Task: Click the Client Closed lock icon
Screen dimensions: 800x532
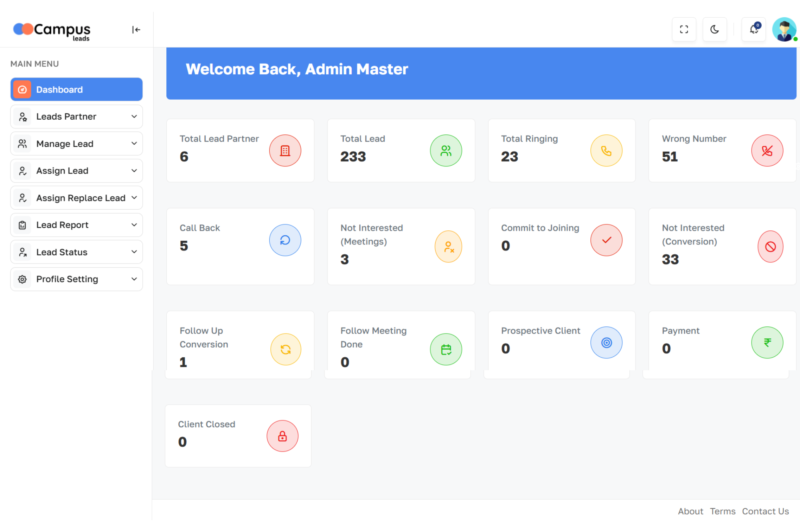Action: coord(282,436)
